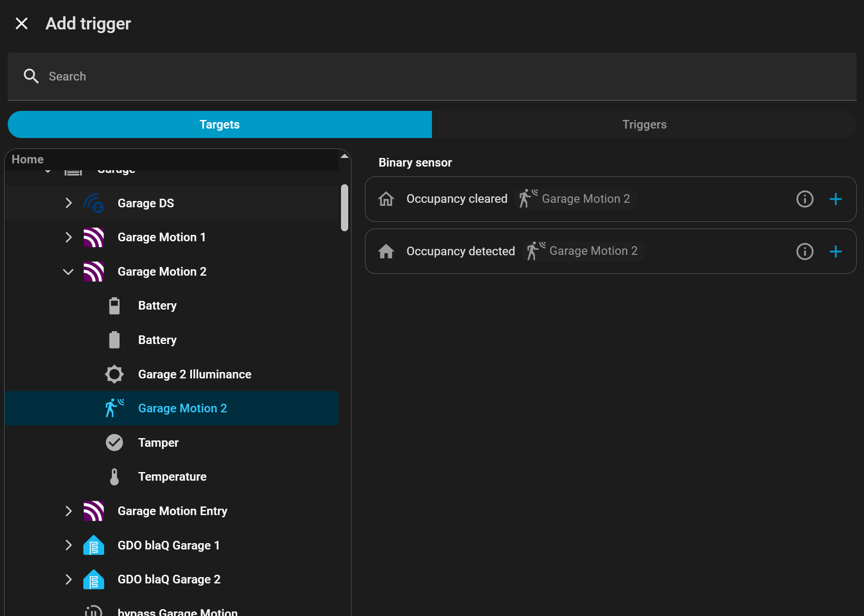The height and width of the screenshot is (616, 864).
Task: Click the scroll up arrow in target list
Action: (345, 156)
